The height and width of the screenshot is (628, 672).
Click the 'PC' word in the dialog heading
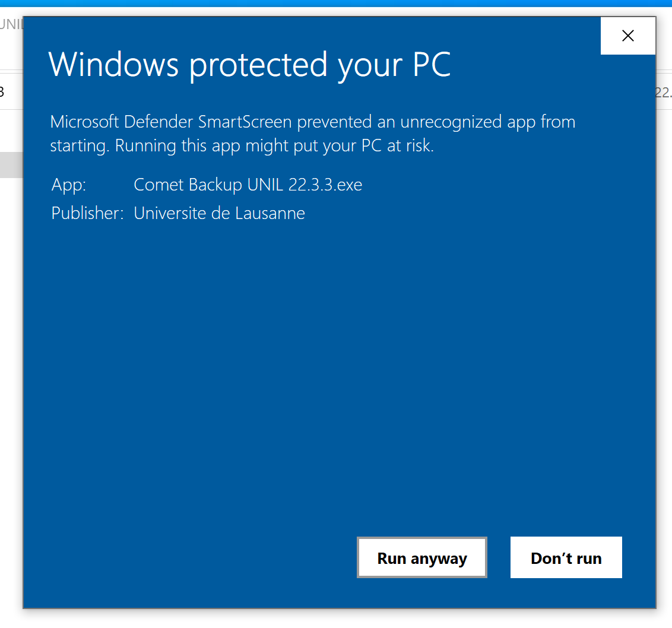(432, 64)
